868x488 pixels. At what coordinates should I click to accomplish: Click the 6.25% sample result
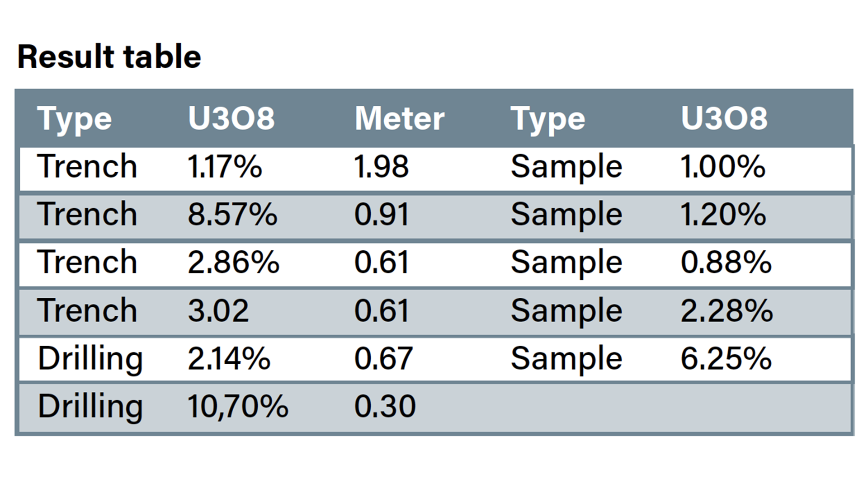click(x=726, y=358)
